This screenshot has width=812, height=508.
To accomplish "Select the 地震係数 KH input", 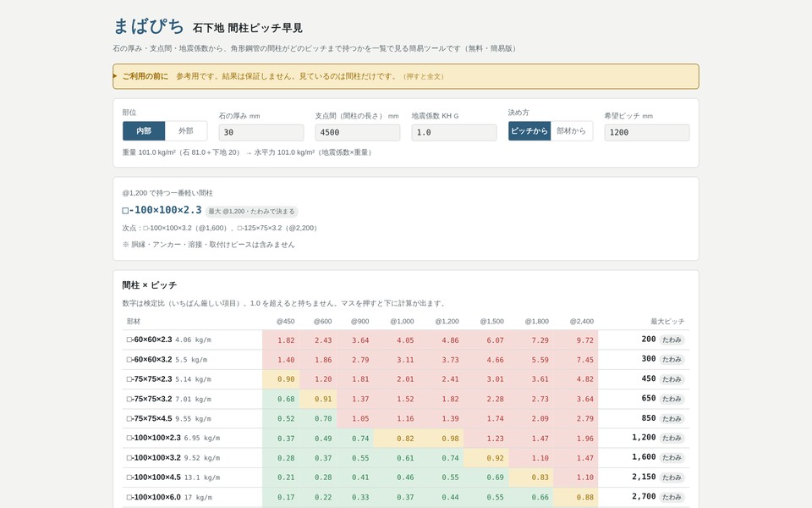I will (453, 132).
